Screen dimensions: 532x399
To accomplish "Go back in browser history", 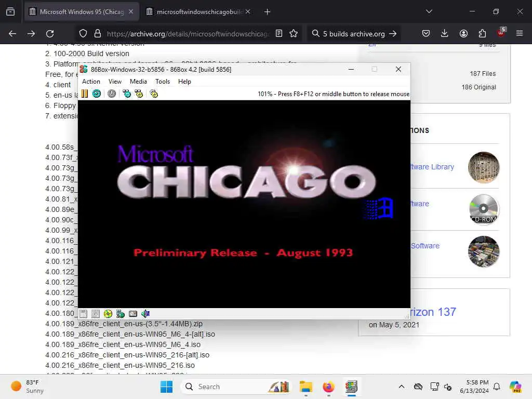I will (12, 34).
